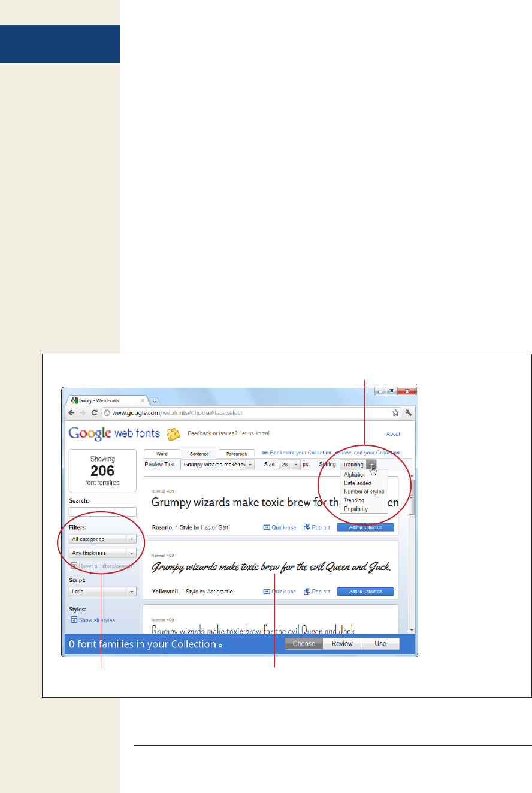The height and width of the screenshot is (793, 532).
Task: Click the Pop out icon for Yellowtail
Action: click(x=307, y=592)
